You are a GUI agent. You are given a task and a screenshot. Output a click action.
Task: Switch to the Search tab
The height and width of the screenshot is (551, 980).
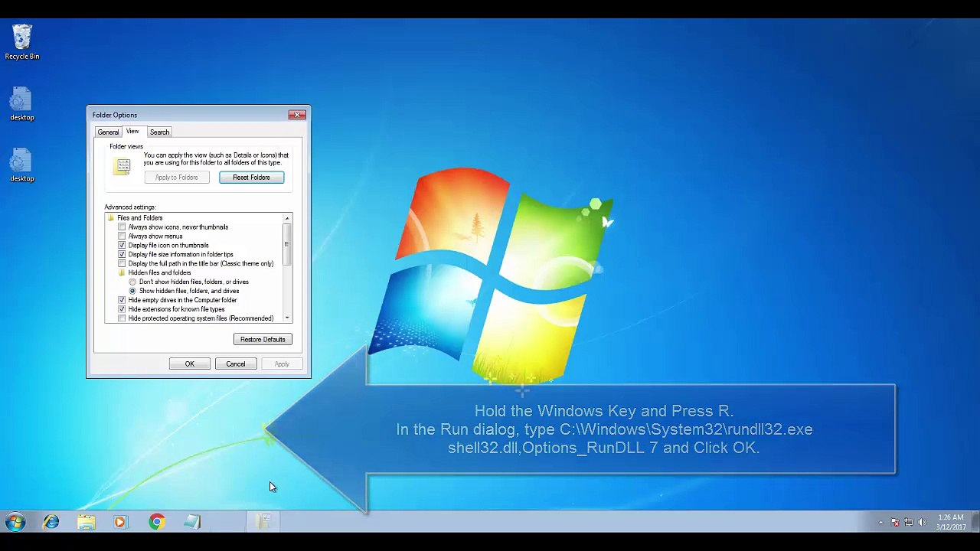[159, 132]
